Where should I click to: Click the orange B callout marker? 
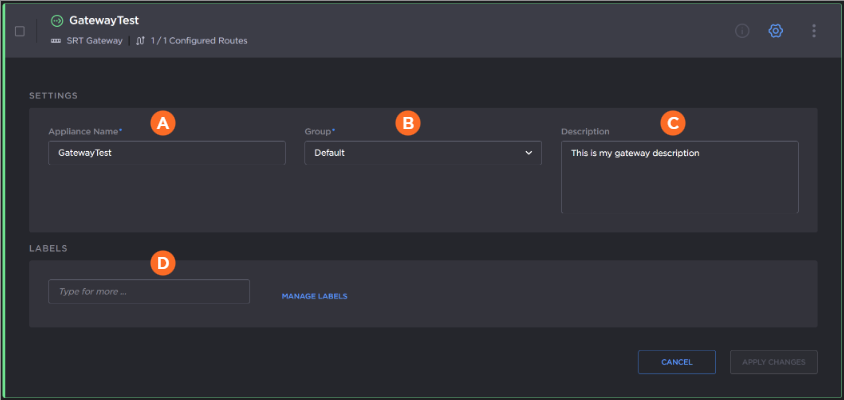click(x=406, y=122)
